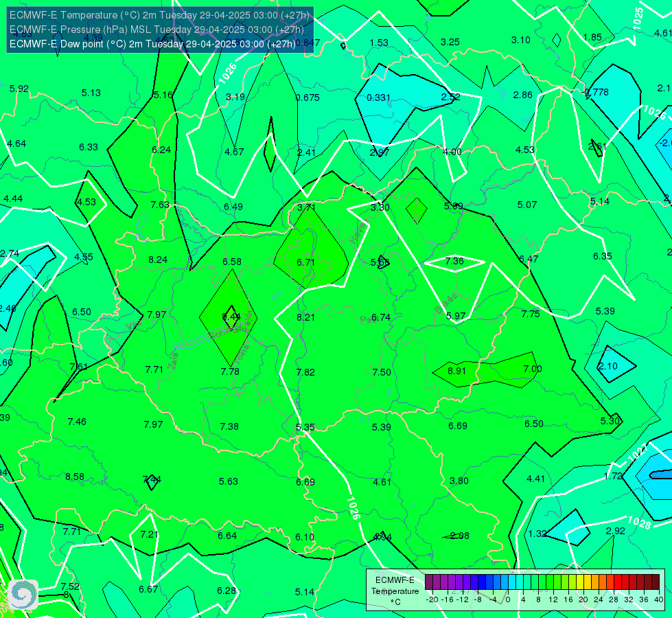Click the 7.36 dew point value

pos(454,261)
